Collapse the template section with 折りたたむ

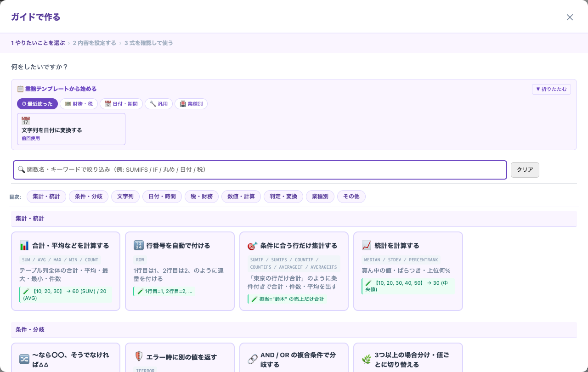coord(551,89)
